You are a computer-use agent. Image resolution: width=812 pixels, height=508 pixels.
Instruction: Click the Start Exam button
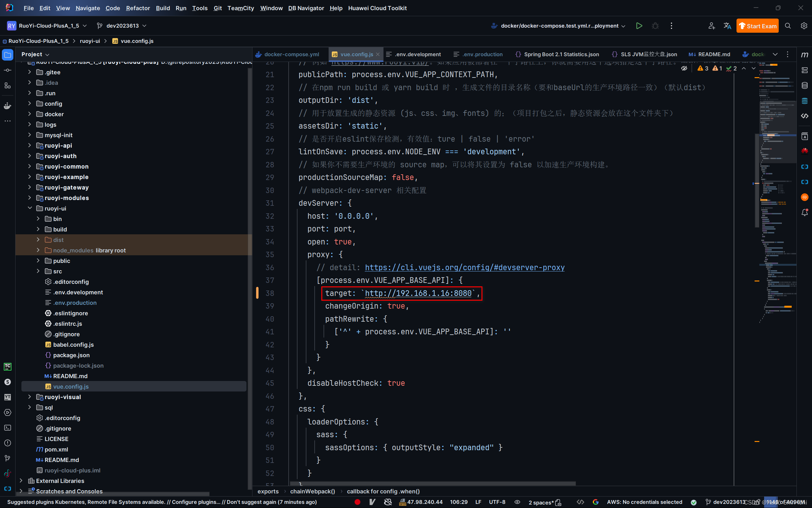click(x=757, y=26)
